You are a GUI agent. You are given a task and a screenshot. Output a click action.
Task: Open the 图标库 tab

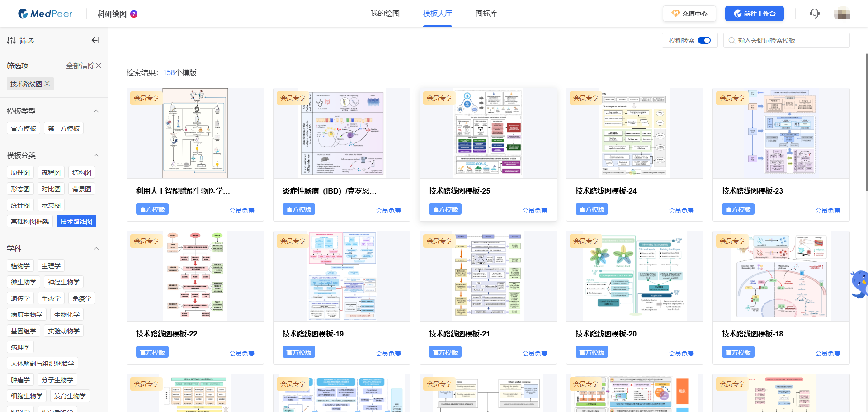tap(486, 14)
